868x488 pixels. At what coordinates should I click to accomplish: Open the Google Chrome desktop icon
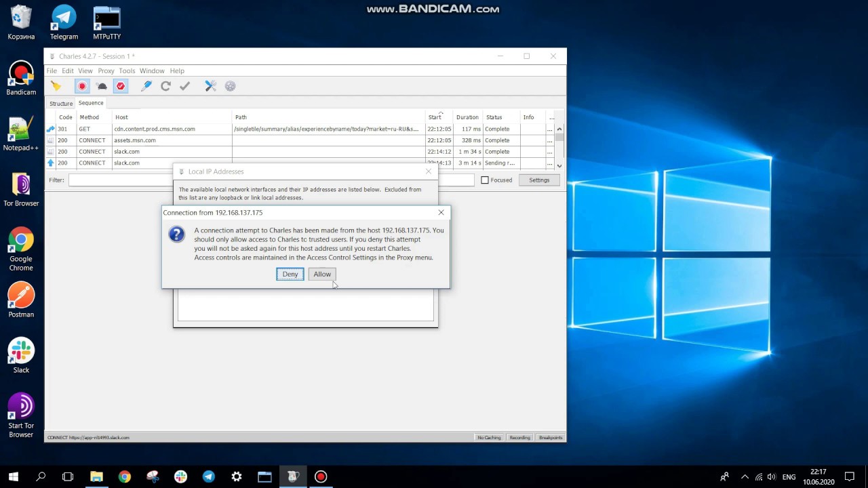pyautogui.click(x=21, y=249)
